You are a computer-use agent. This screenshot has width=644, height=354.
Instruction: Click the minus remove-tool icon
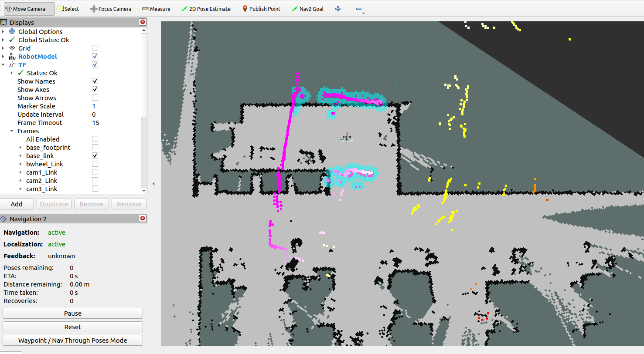click(x=358, y=9)
